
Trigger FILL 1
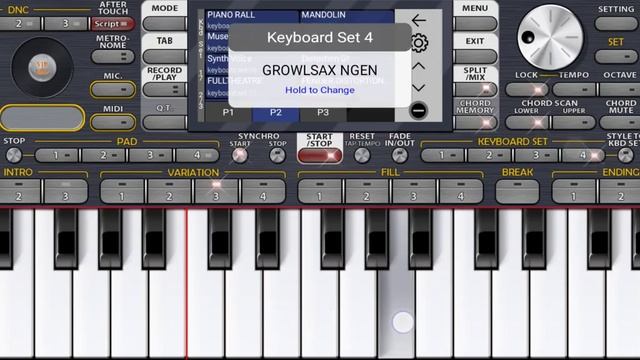[320, 191]
